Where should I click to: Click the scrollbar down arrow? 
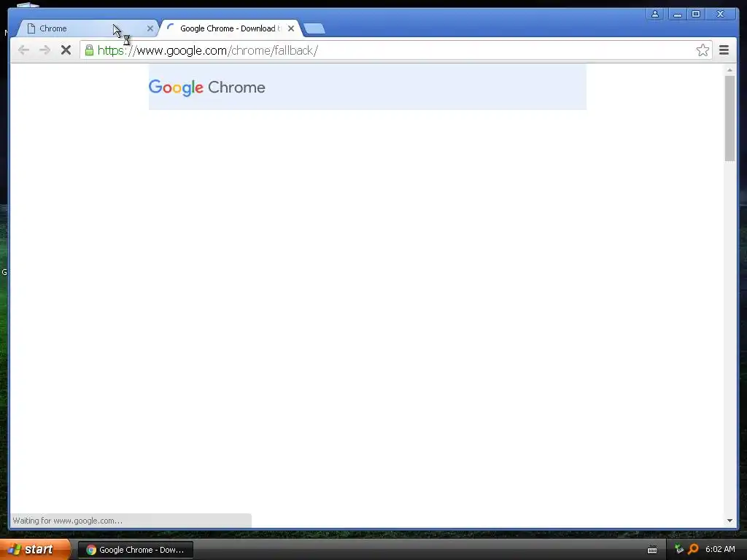click(x=729, y=521)
